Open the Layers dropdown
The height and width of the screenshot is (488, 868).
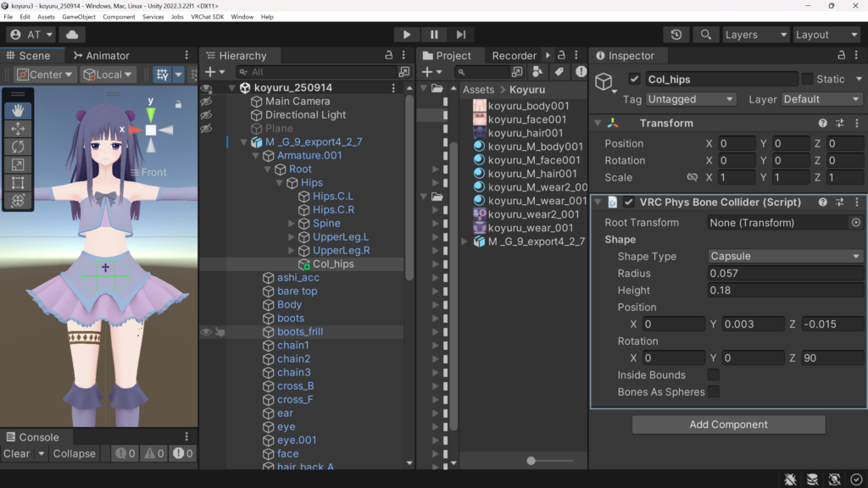coord(755,35)
